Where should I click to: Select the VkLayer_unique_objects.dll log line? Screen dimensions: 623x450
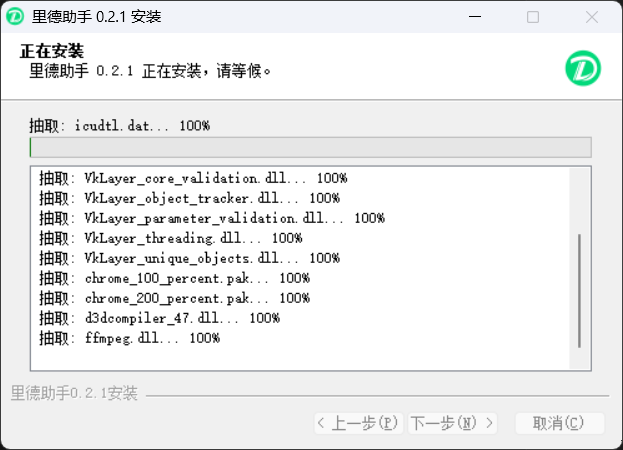click(x=189, y=258)
